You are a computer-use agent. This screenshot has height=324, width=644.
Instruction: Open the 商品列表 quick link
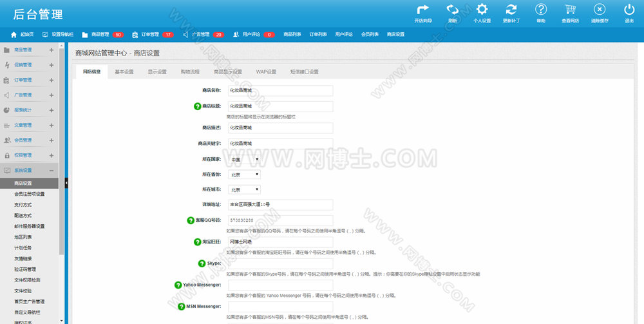coord(292,35)
